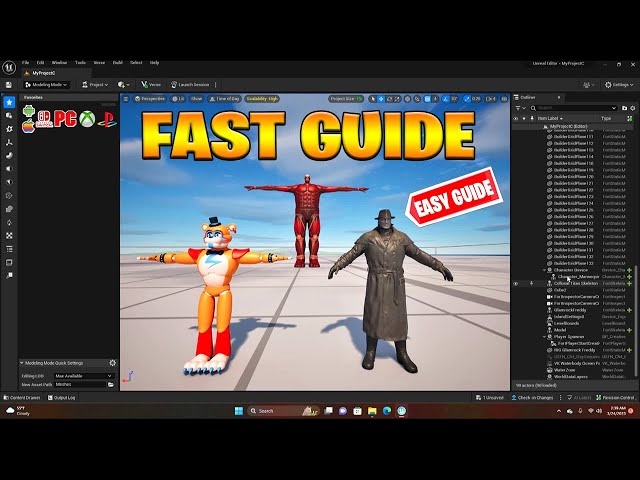640x480 pixels.
Task: Click Check-in Changes button
Action: coord(532,398)
